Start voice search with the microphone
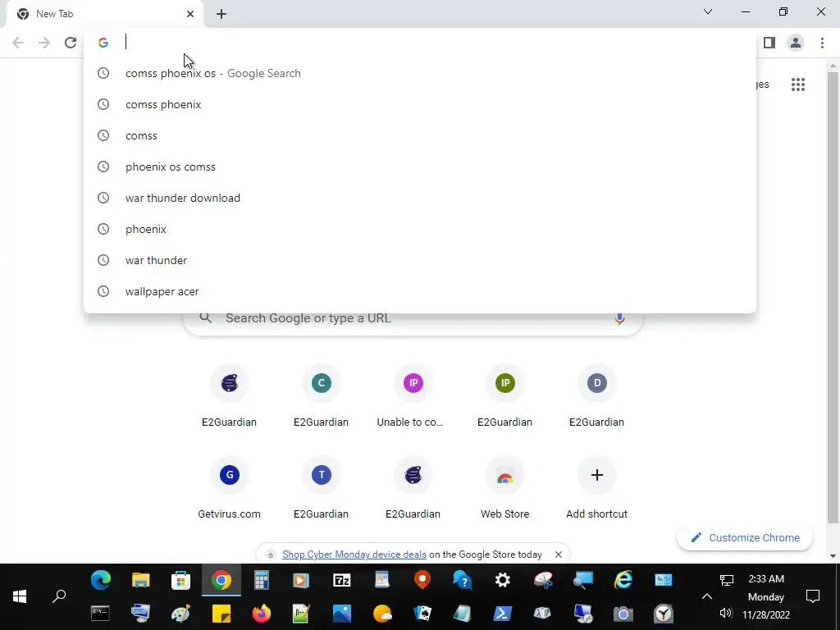Viewport: 840px width, 630px height. point(619,319)
